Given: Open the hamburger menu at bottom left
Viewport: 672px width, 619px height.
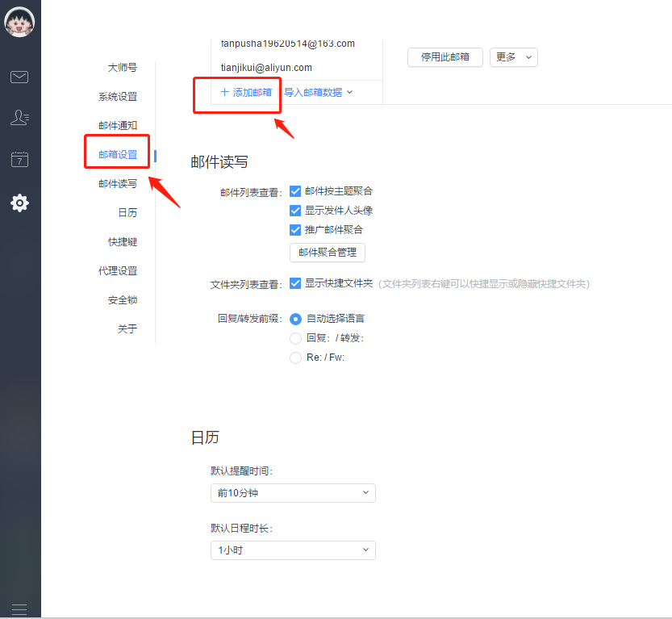Looking at the screenshot, I should tap(19, 609).
